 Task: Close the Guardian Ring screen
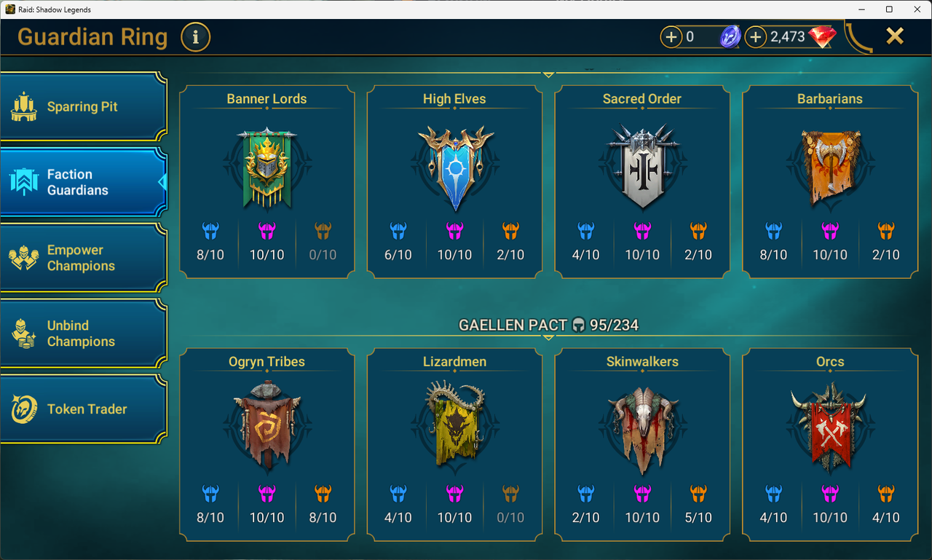point(895,36)
